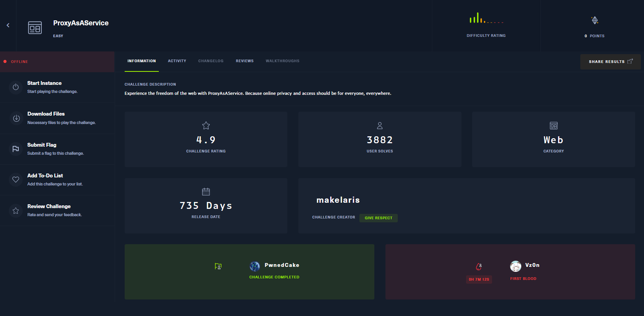
Task: Click the Add To-Do List label
Action: [x=45, y=175]
